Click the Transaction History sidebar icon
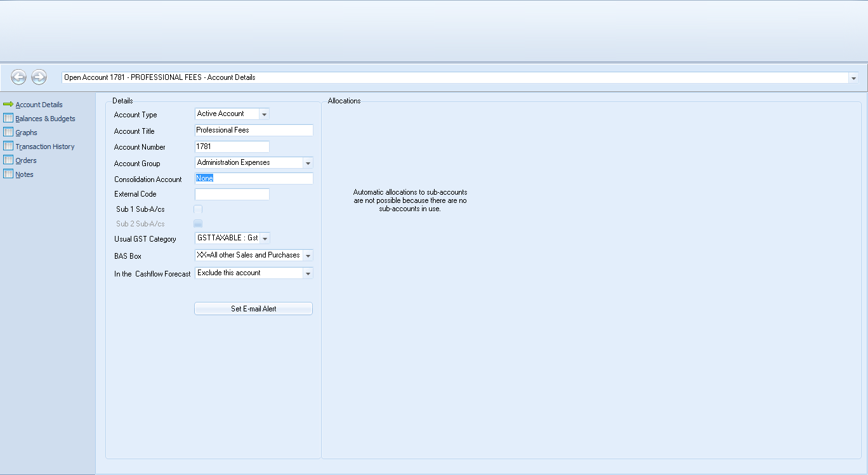The height and width of the screenshot is (475, 868). click(8, 146)
